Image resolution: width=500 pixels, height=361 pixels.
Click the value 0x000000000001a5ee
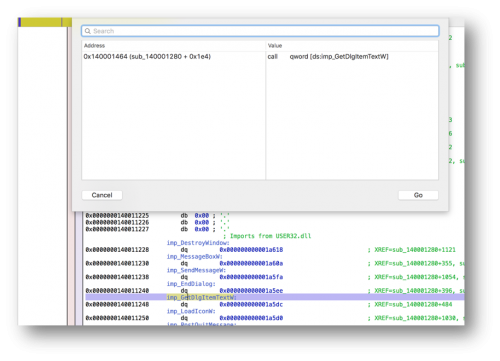(251, 291)
